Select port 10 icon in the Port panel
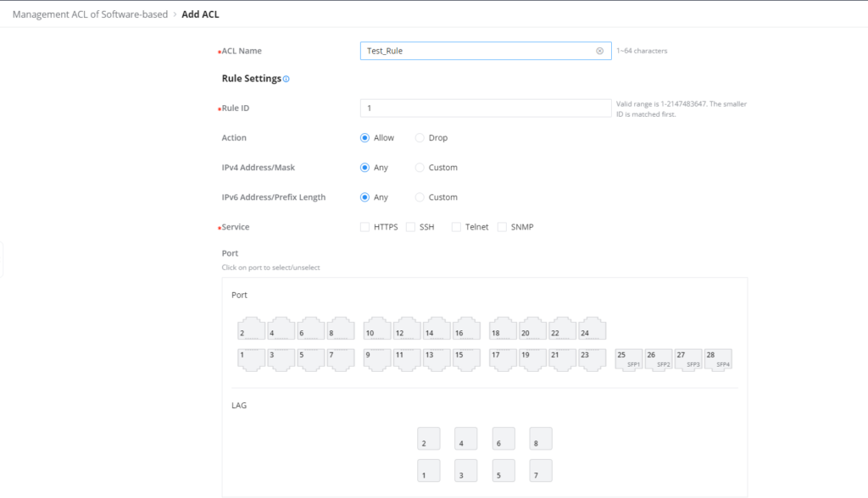This screenshot has height=498, width=868. pos(377,328)
